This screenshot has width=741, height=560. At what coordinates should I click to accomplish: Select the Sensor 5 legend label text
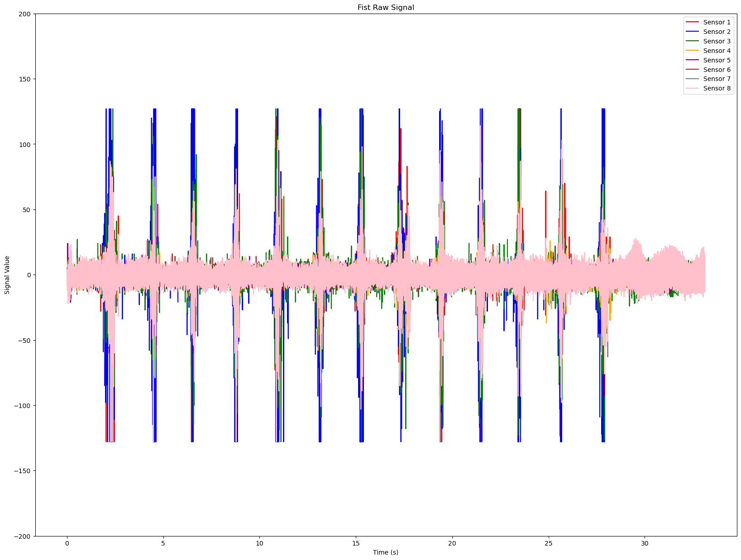(x=717, y=60)
